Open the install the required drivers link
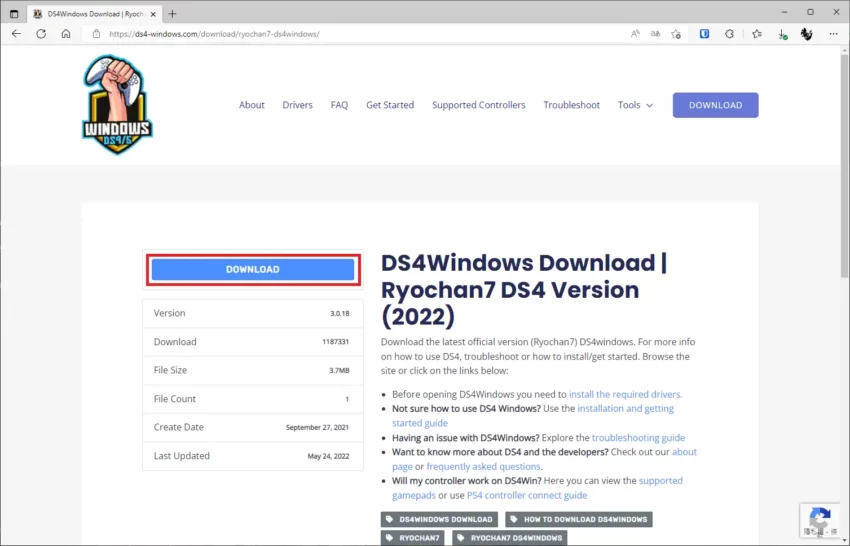 [626, 394]
